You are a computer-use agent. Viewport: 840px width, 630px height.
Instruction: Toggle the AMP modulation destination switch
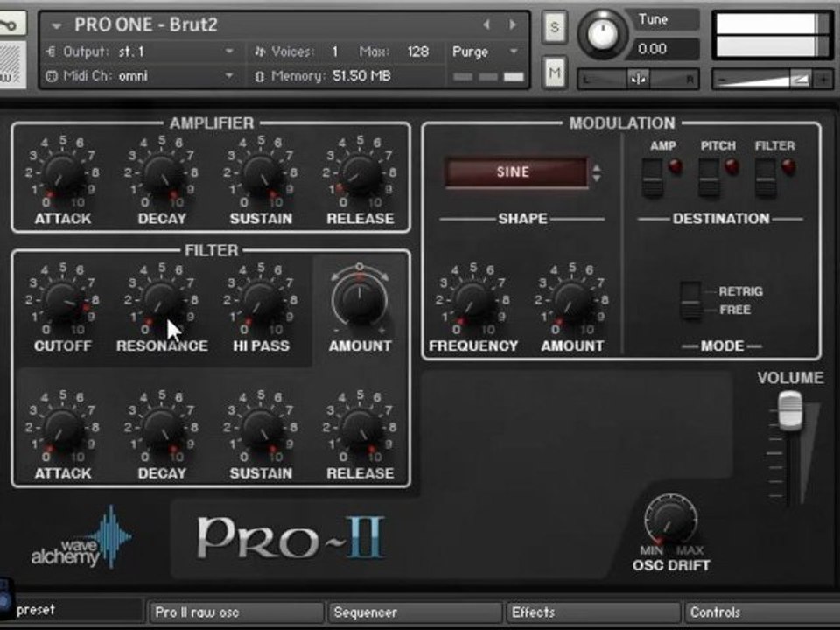tap(653, 177)
